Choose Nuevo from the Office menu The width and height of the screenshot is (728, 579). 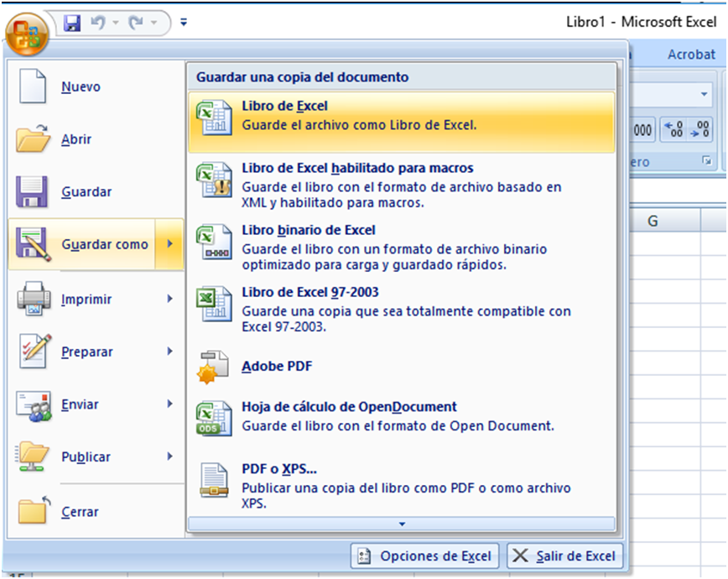pyautogui.click(x=96, y=86)
